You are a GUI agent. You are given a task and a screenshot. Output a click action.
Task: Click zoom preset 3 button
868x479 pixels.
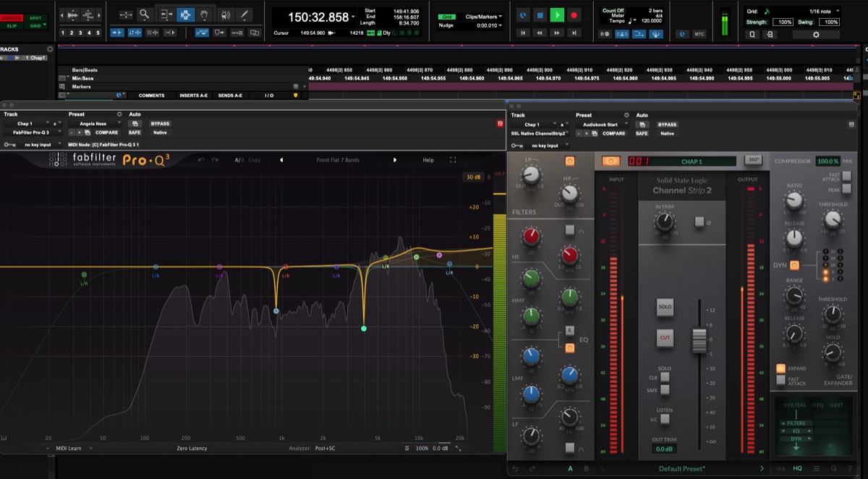click(81, 33)
